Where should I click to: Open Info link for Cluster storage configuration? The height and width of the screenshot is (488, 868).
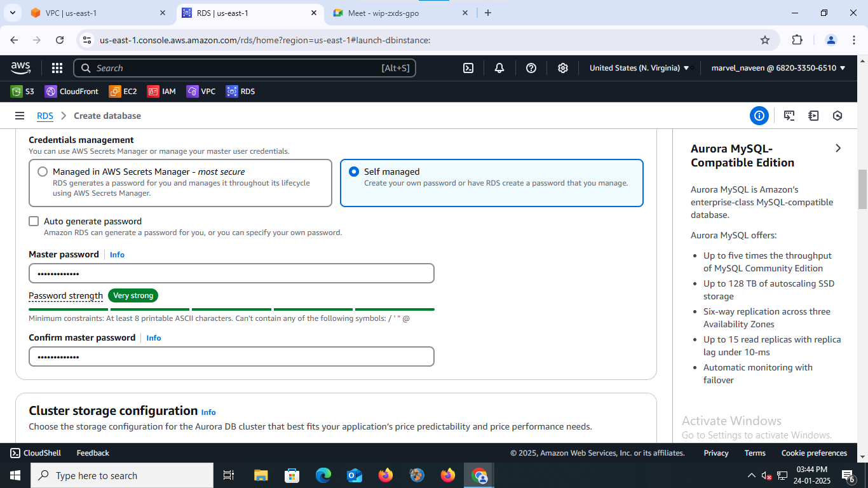coord(208,412)
